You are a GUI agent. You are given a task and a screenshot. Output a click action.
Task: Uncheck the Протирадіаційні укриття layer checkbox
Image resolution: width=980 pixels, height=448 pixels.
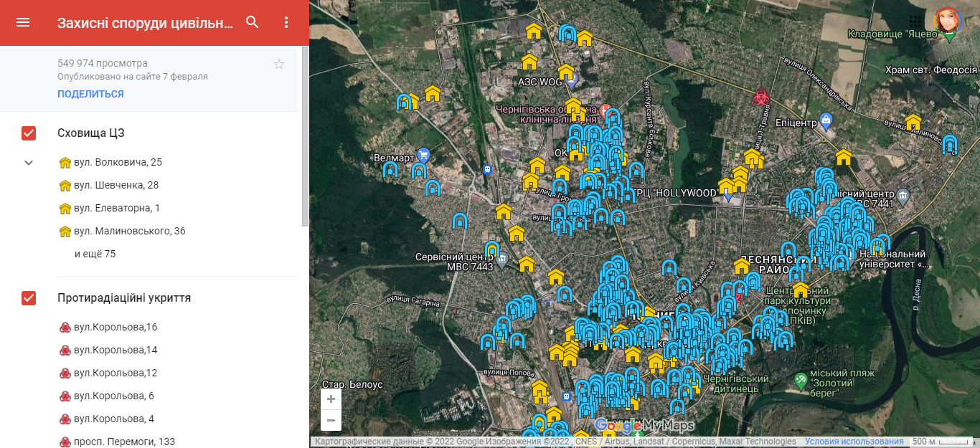pyautogui.click(x=29, y=297)
